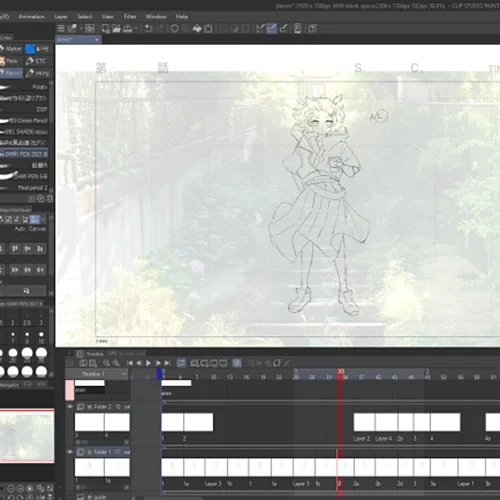Open the dropdown arrow beside the Save icon
This screenshot has width=500, height=500.
tap(136, 29)
